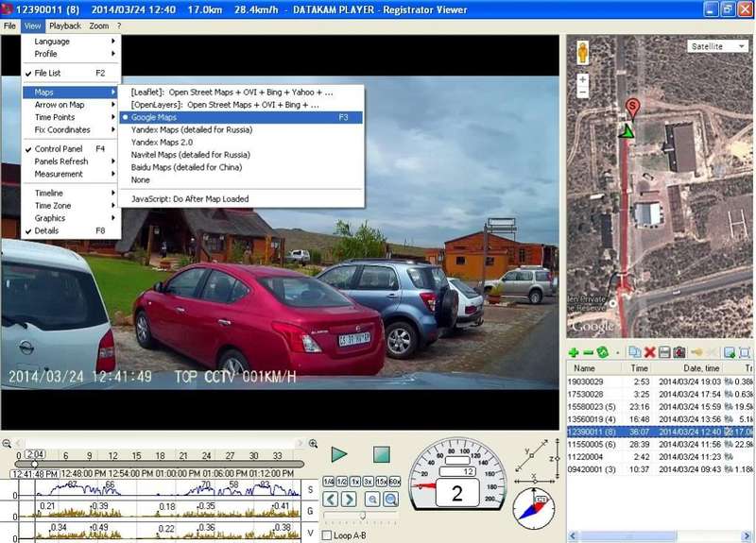Click the small magnifier zoom button
Screen dimensions: 756x543
372,500
